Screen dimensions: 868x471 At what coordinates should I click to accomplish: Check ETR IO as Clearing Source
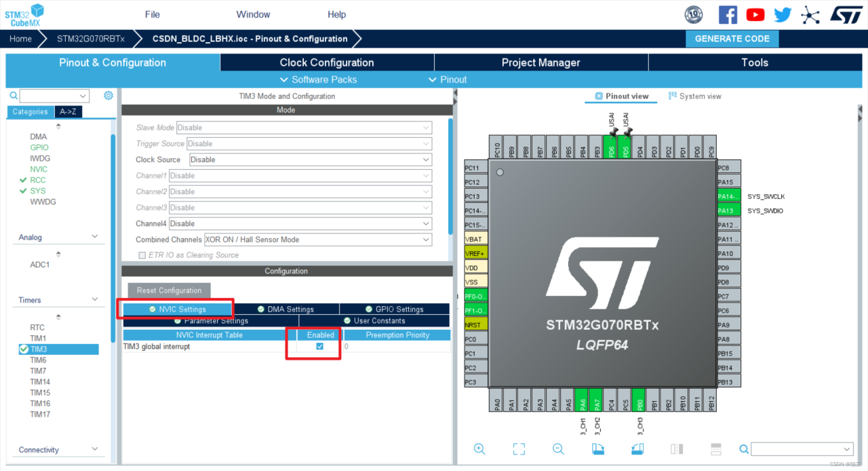pyautogui.click(x=142, y=255)
